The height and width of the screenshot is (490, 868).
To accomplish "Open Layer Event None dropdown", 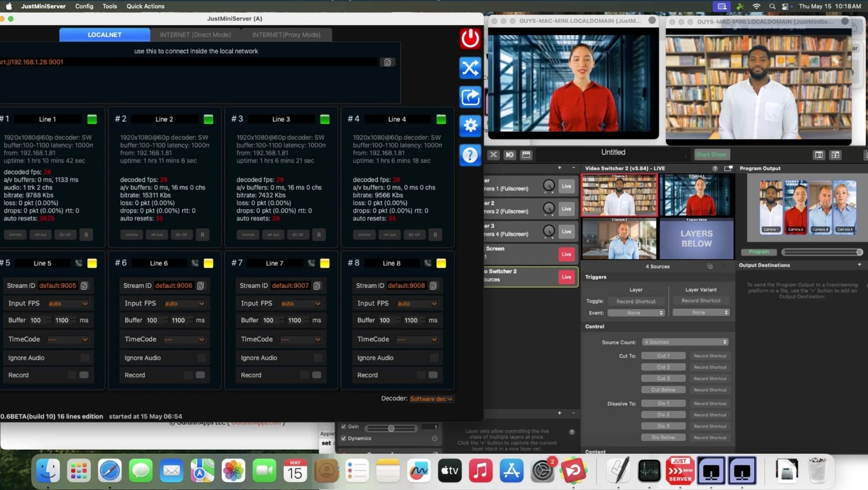I will (636, 313).
